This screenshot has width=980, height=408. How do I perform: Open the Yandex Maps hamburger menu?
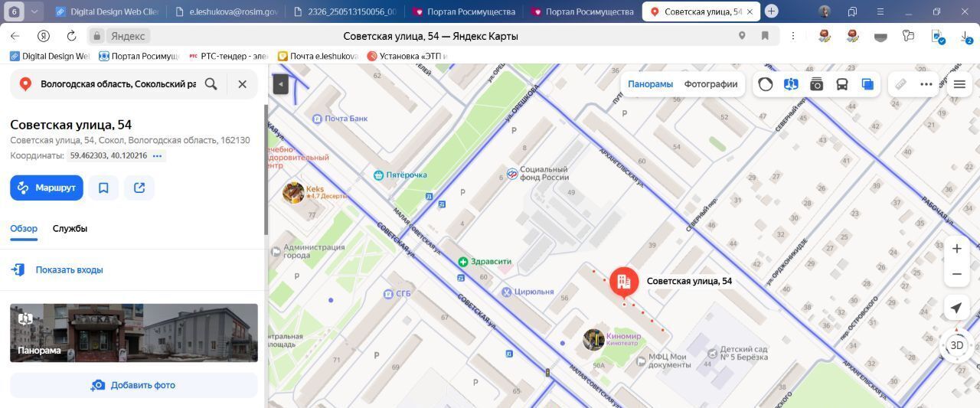point(959,84)
